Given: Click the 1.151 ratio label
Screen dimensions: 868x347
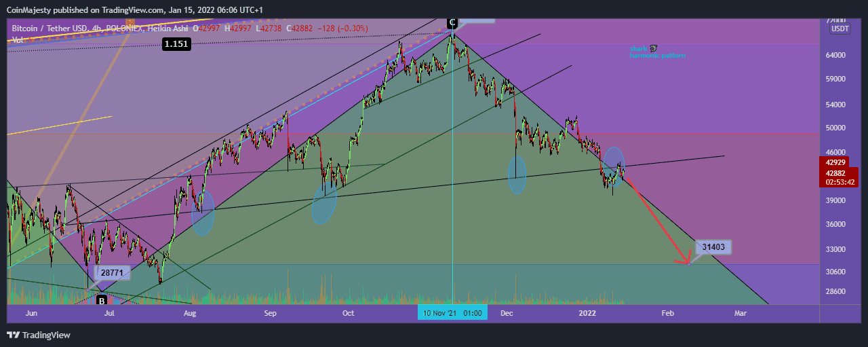Looking at the screenshot, I should (176, 44).
